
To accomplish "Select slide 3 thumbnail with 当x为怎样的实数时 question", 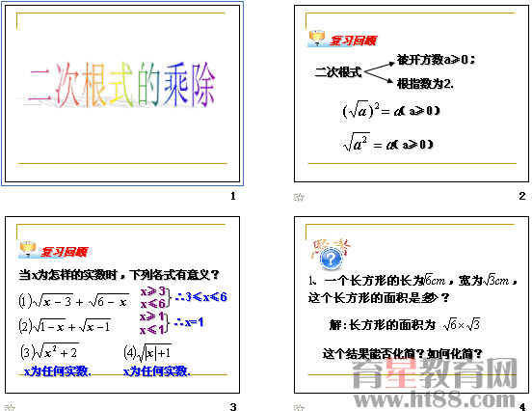I will point(122,305).
